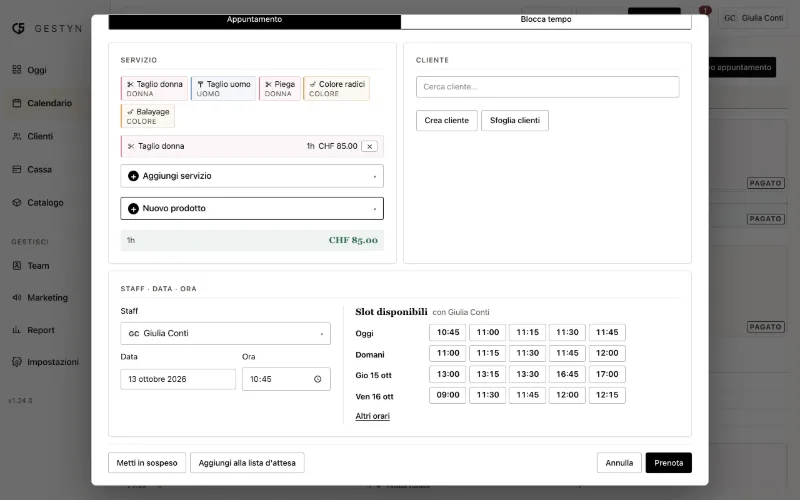Pick the Gio 15 ott 13:00 slot
The image size is (800, 500).
click(x=447, y=374)
